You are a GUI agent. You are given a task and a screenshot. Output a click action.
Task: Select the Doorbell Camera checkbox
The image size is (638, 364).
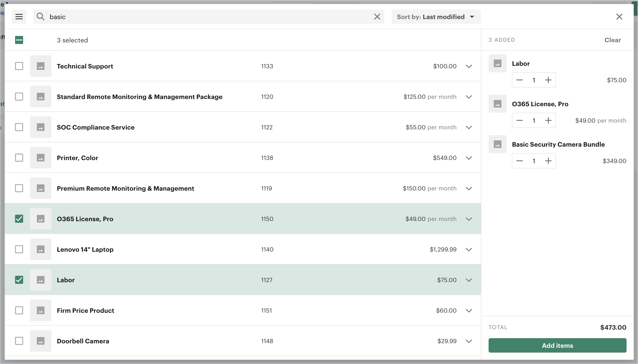(19, 341)
